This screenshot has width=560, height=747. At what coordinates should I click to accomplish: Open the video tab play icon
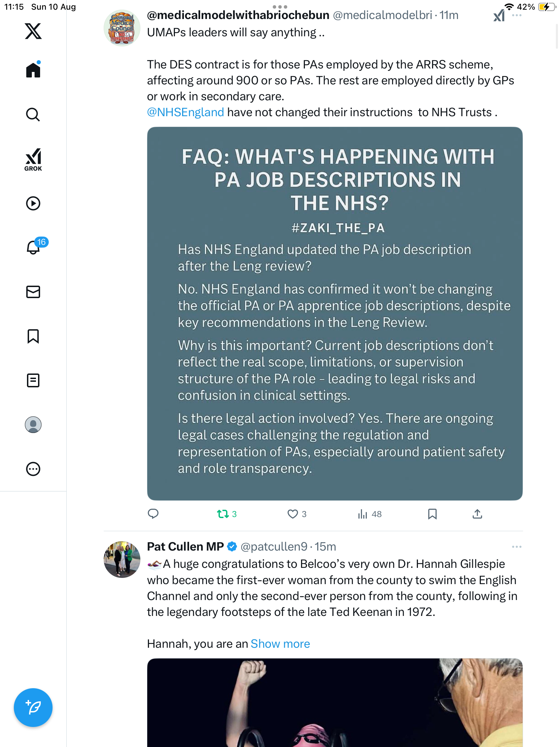point(33,203)
